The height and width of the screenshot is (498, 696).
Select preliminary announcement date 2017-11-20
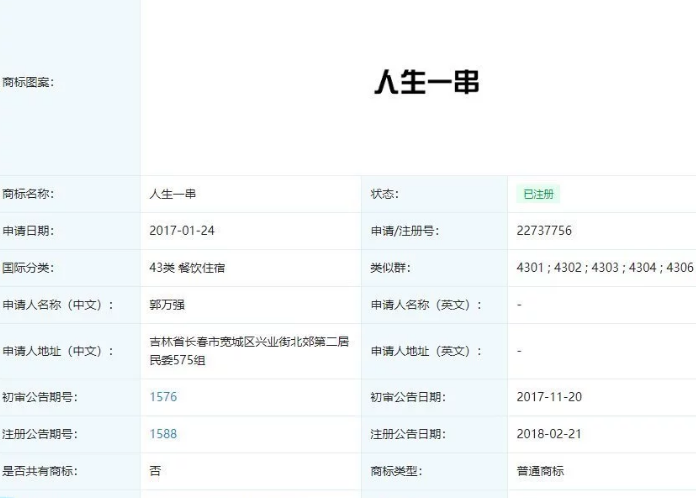549,397
